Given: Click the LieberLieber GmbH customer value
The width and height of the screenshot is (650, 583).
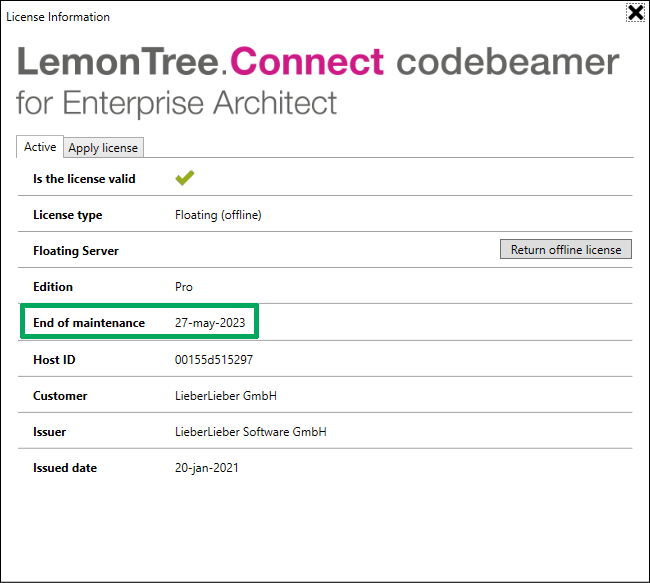Looking at the screenshot, I should pyautogui.click(x=226, y=396).
